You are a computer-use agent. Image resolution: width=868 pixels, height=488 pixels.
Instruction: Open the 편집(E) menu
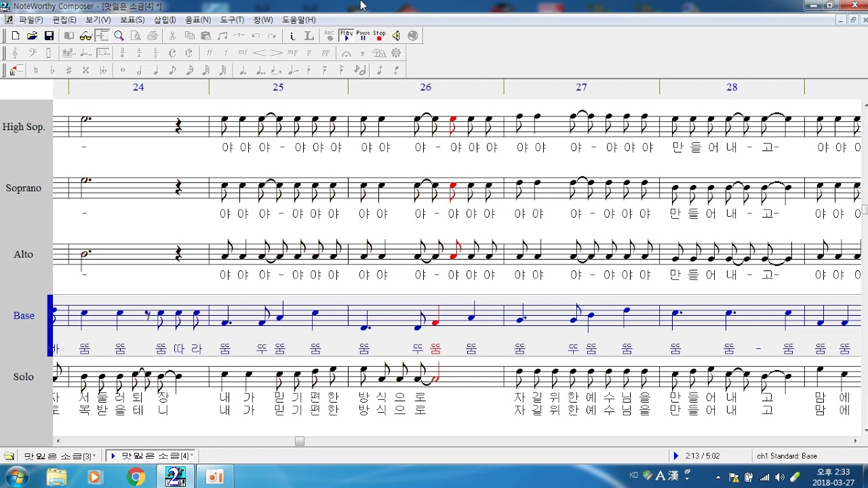[x=64, y=20]
